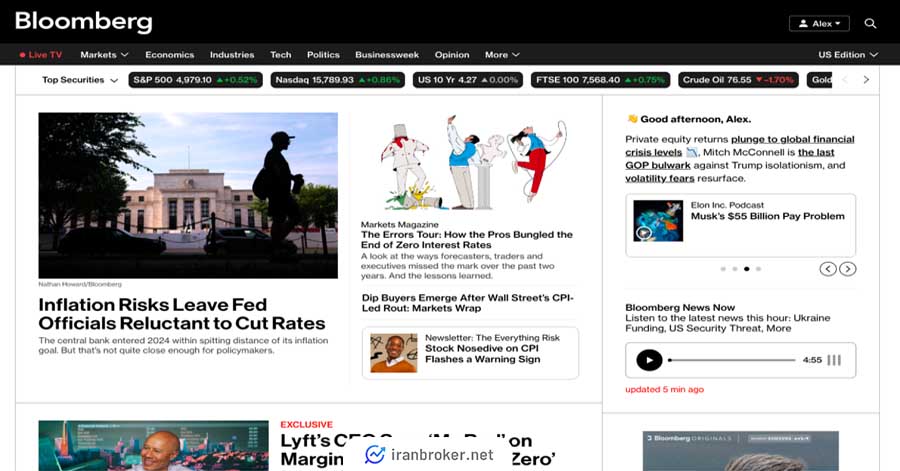Open Dip Buyers Emerge Markets Wrap

pos(468,303)
